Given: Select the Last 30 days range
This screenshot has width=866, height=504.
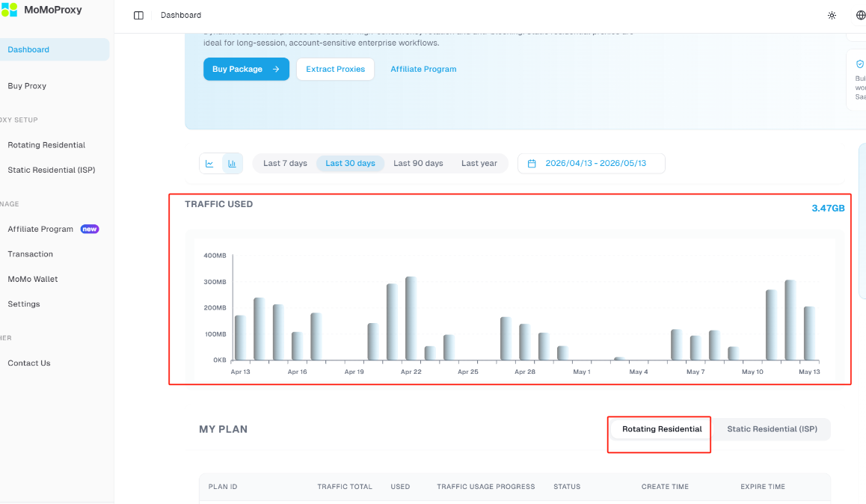Looking at the screenshot, I should [350, 164].
